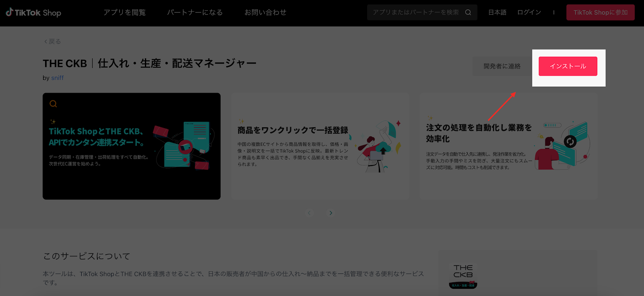Click the 開発者に連絡 button
644x296 pixels.
tap(502, 66)
